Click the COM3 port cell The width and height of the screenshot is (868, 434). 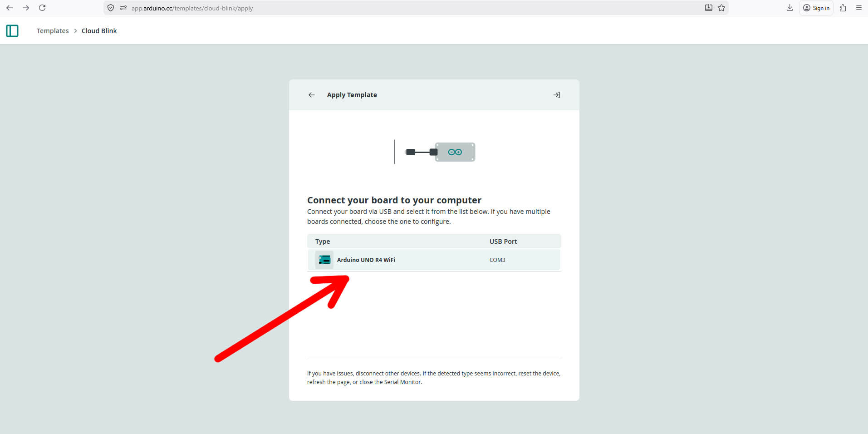497,260
